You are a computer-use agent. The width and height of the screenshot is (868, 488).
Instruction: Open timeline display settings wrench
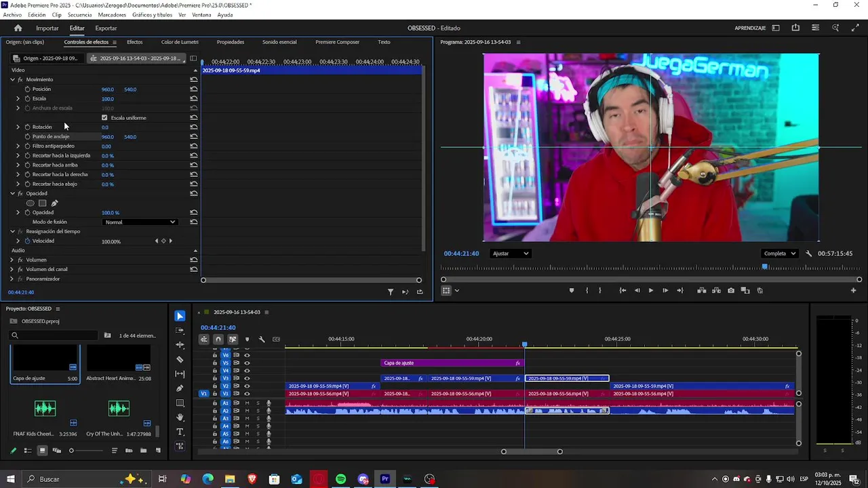point(262,339)
